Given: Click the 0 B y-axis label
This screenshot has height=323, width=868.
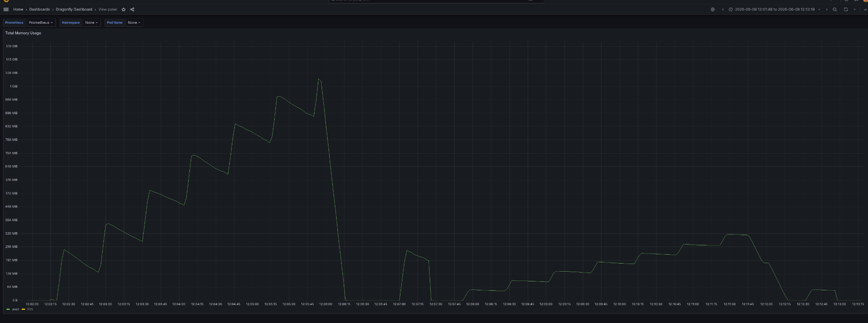Looking at the screenshot, I should point(15,300).
